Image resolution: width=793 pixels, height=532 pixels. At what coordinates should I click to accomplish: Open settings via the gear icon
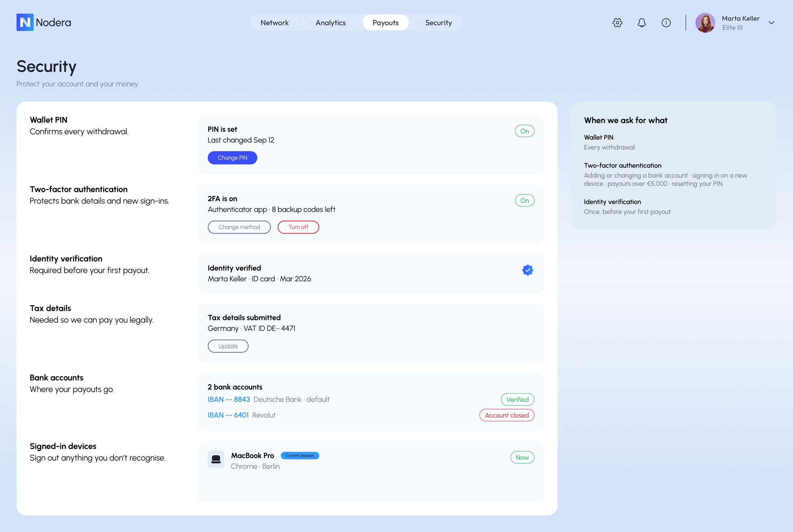(617, 23)
